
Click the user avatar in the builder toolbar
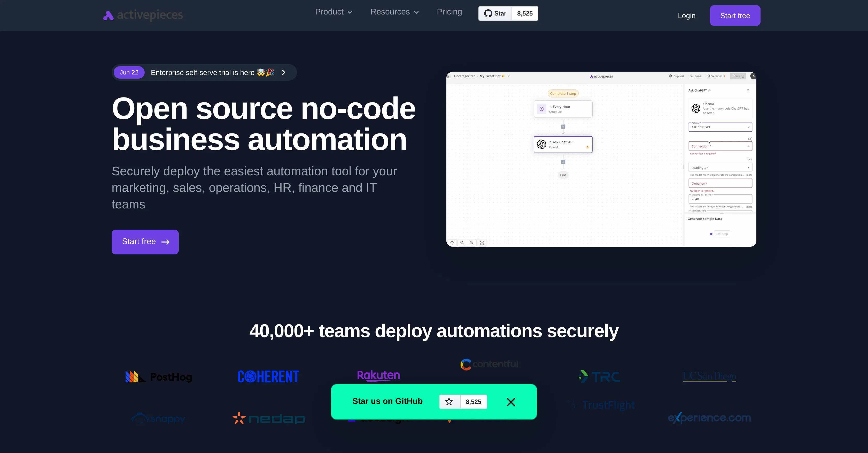pos(753,76)
